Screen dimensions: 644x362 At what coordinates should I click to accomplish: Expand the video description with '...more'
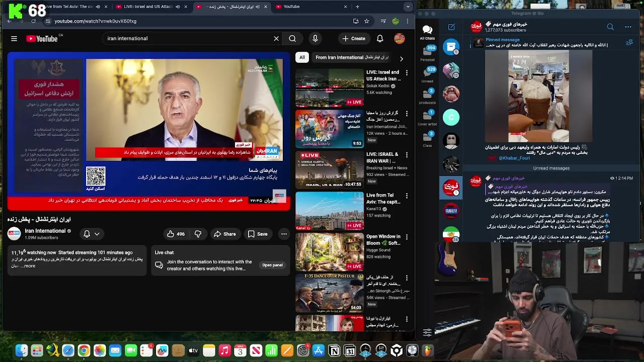(x=28, y=266)
